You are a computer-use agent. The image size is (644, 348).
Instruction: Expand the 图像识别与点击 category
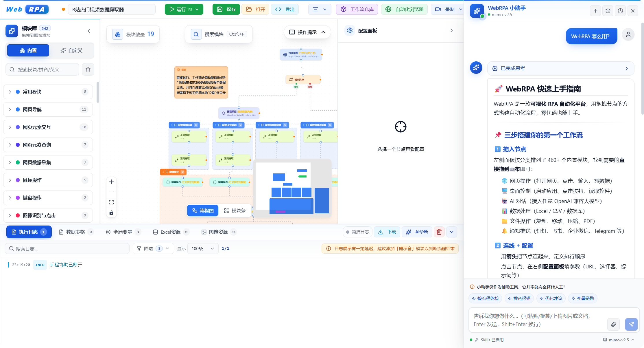(48, 215)
